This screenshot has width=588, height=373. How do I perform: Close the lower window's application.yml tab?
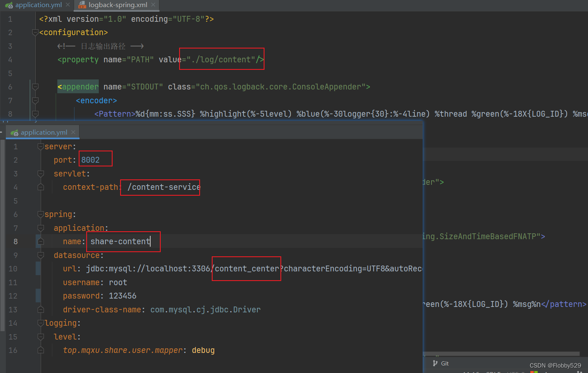[x=73, y=132]
